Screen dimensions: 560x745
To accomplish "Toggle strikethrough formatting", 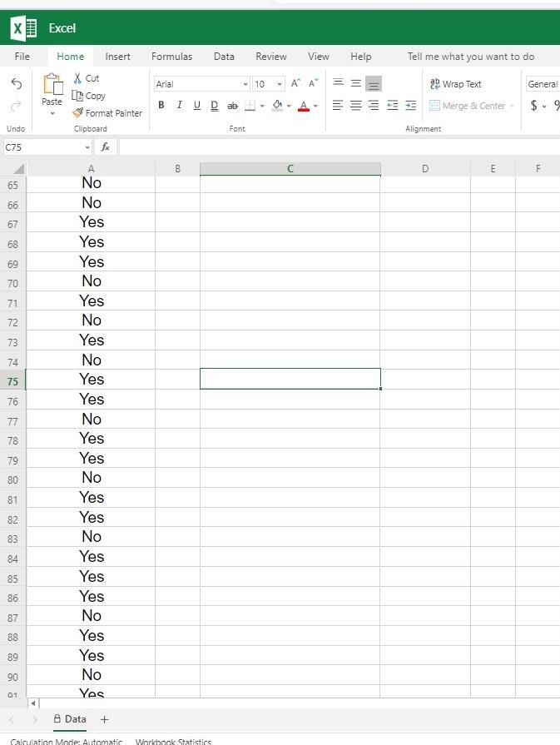I will pyautogui.click(x=232, y=106).
